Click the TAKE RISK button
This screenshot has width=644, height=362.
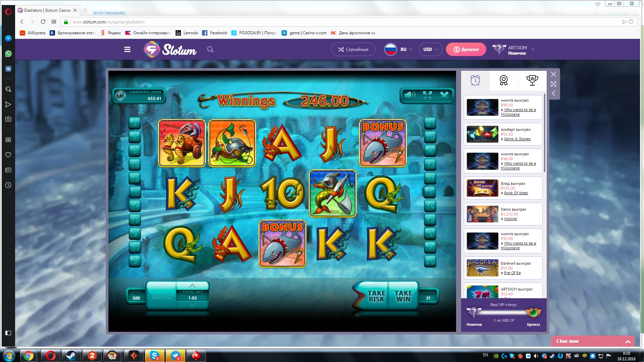pyautogui.click(x=376, y=296)
